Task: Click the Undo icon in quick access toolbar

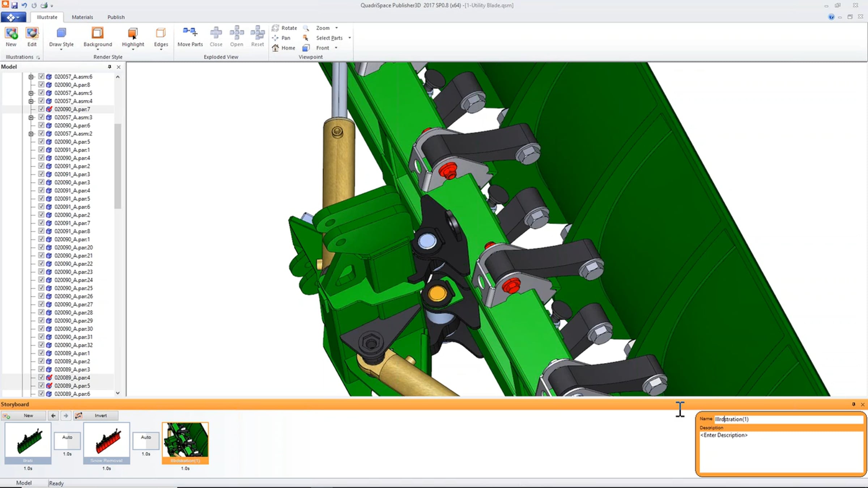Action: pos(24,5)
